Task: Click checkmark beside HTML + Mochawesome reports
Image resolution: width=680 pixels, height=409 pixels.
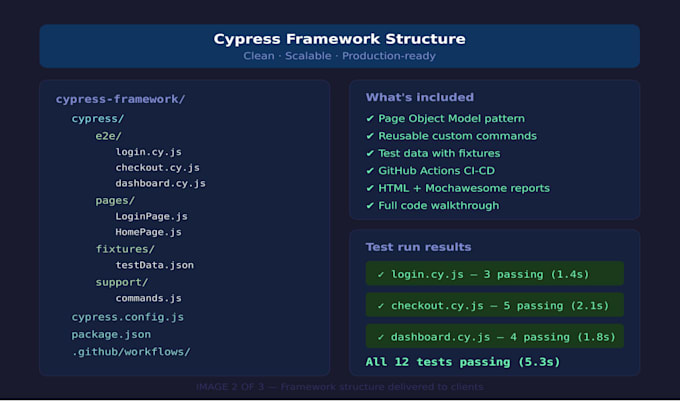Action: click(x=370, y=188)
